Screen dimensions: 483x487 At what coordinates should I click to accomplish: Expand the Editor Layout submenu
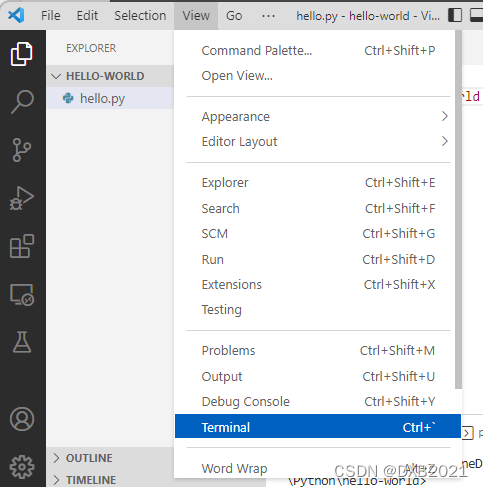[x=318, y=142]
